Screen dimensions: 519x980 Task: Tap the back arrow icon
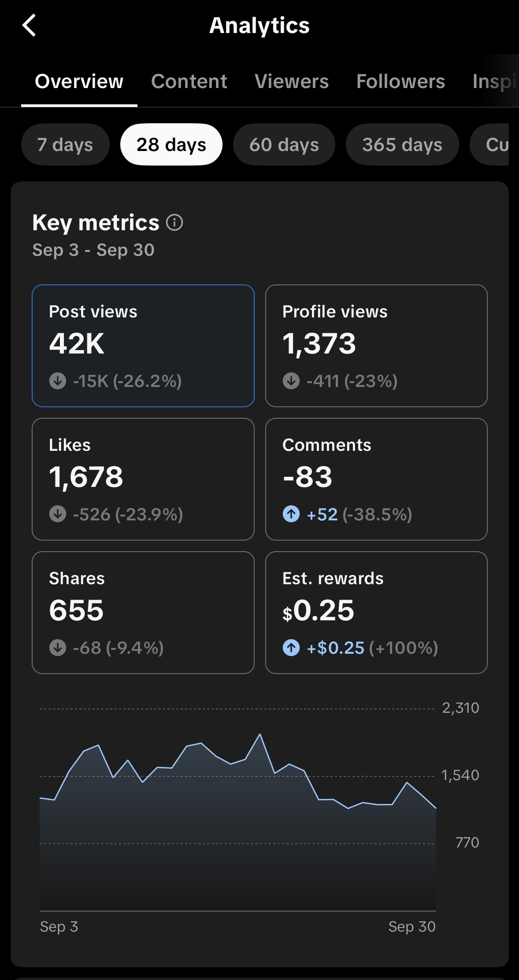(29, 26)
